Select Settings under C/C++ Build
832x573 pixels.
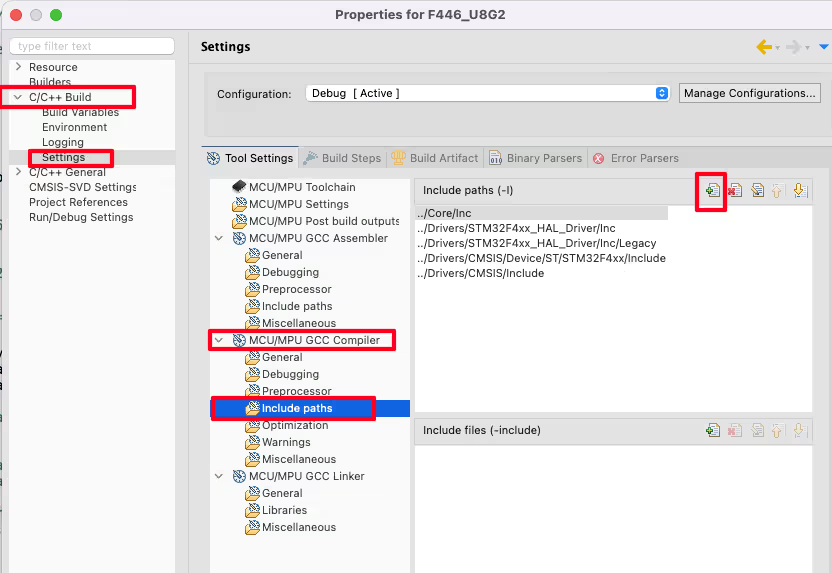[x=64, y=157]
